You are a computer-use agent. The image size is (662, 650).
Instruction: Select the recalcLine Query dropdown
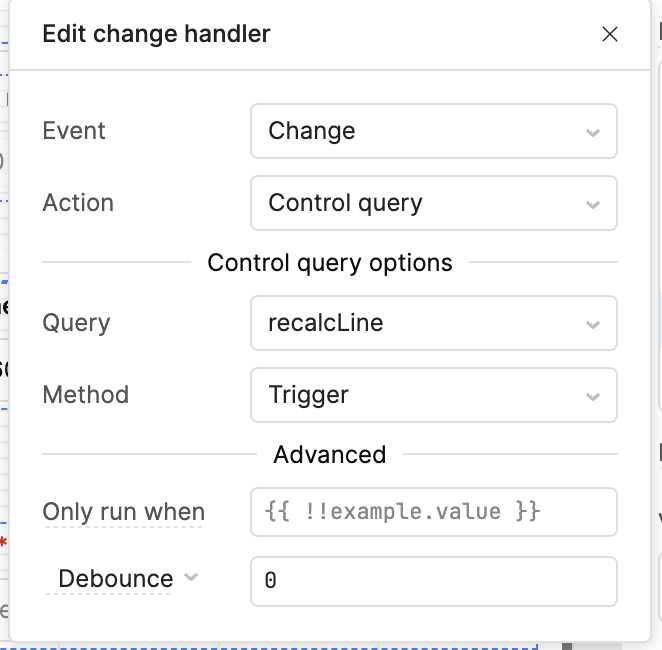tap(420, 324)
